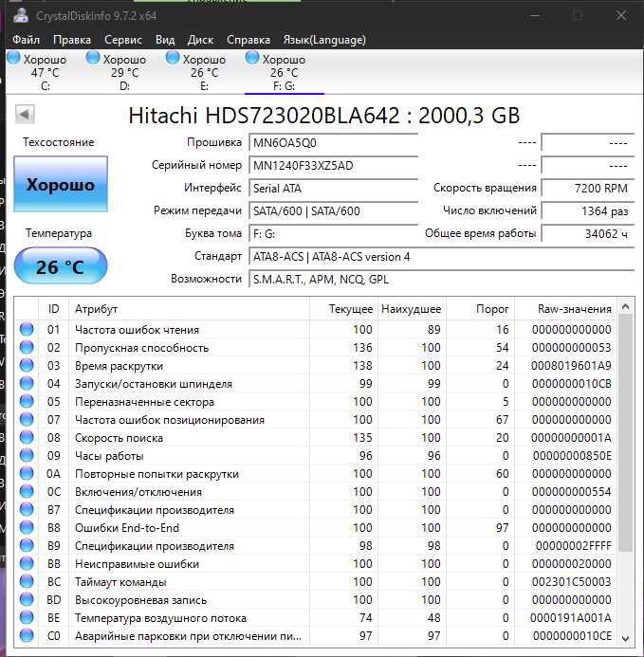Click raw value 002301C50003
This screenshot has width=644, height=657.
(x=572, y=582)
